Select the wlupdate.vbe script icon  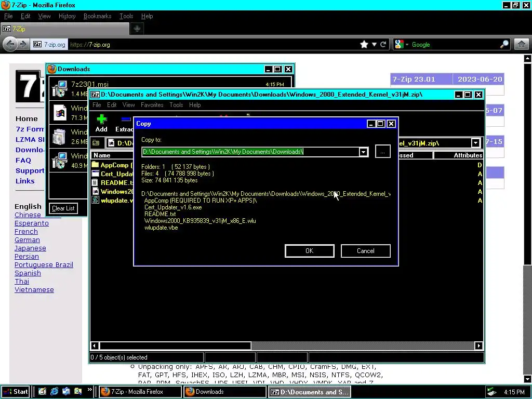(95, 200)
